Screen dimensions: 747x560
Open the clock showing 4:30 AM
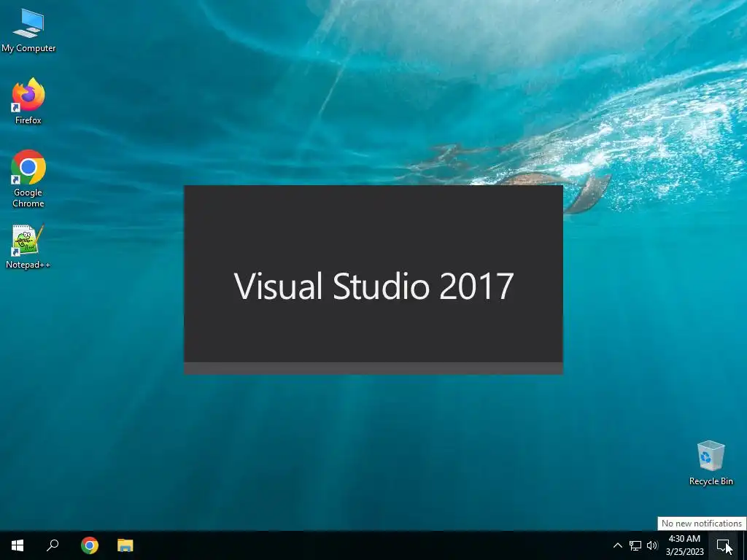point(684,545)
